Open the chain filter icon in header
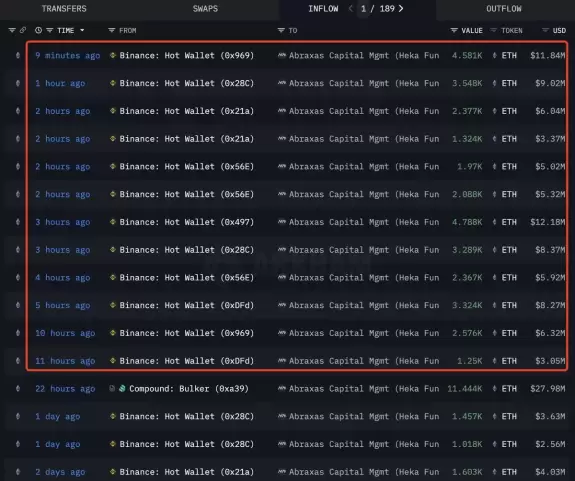This screenshot has height=481, width=575. tap(12, 30)
